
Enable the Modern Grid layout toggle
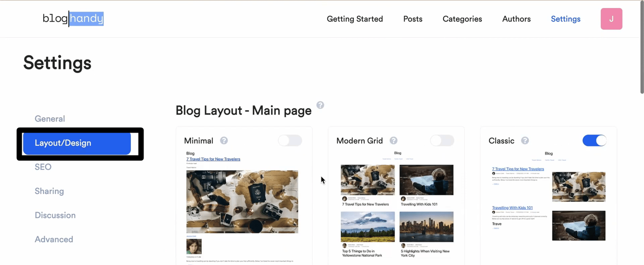coord(442,141)
